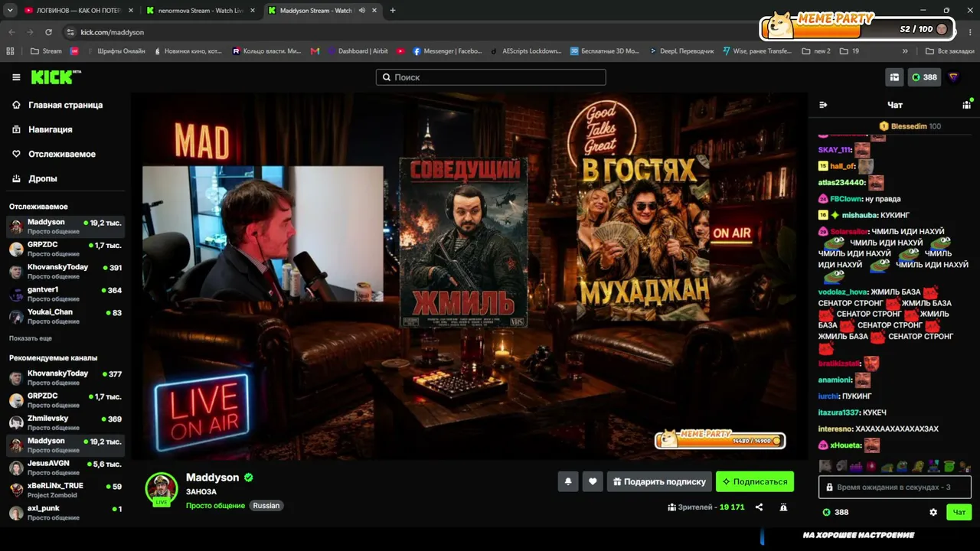Viewport: 980px width, 551px height.
Task: Open the bookmarks folder named 19
Action: [x=850, y=51]
